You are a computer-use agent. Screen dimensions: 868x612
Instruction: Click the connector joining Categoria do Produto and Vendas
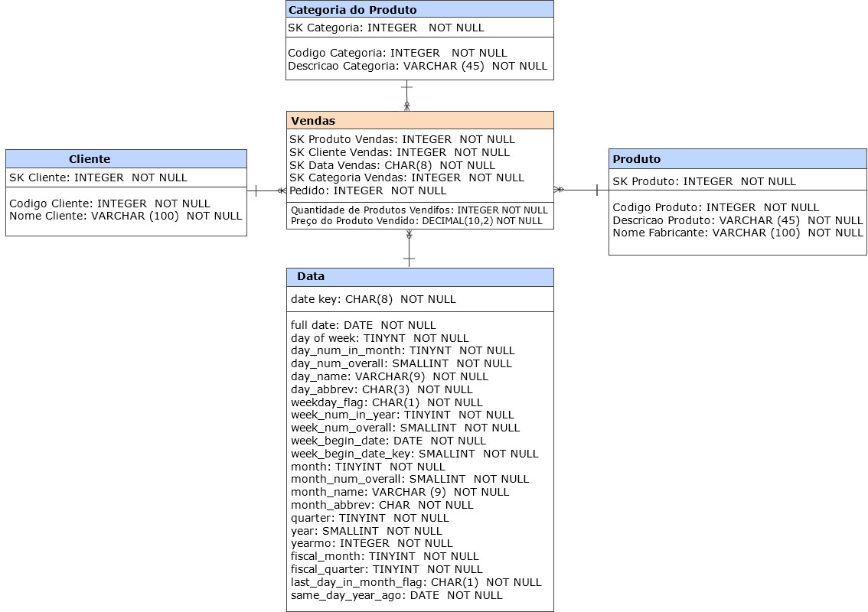(x=407, y=96)
